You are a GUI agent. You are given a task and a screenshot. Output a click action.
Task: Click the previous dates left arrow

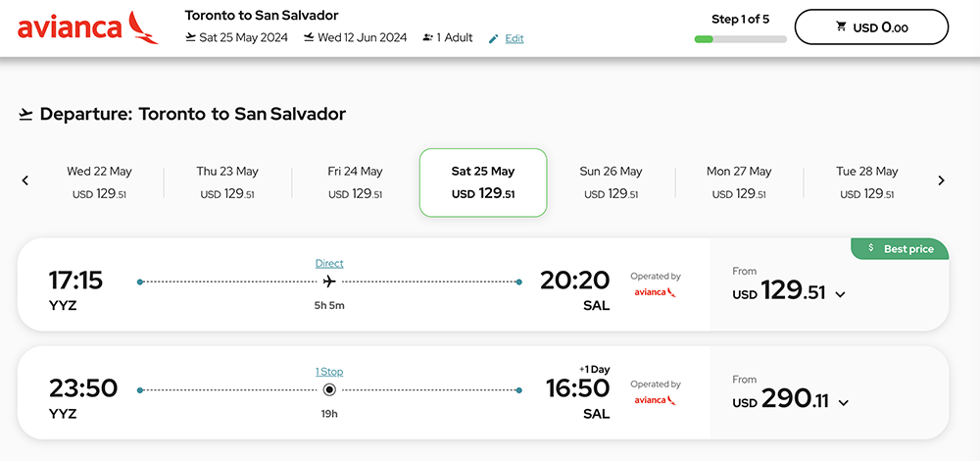(25, 180)
